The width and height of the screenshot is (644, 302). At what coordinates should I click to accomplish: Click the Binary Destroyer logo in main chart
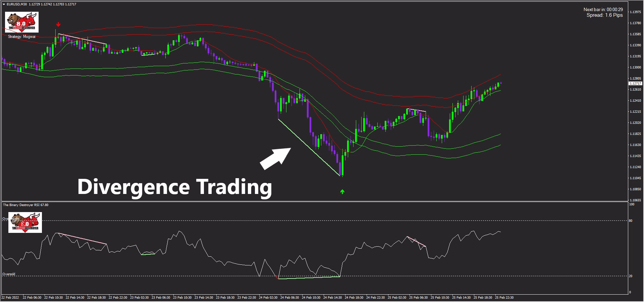[x=22, y=22]
